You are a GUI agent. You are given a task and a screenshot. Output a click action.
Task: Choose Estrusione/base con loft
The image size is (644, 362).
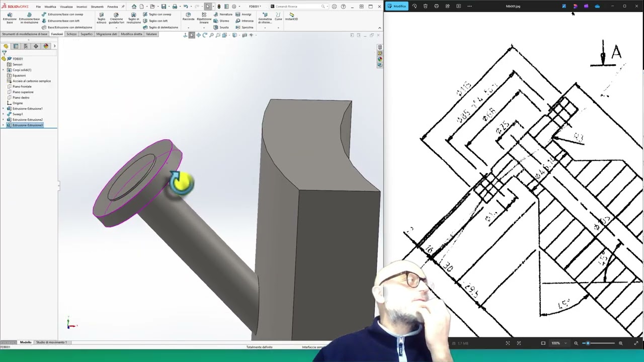click(60, 21)
